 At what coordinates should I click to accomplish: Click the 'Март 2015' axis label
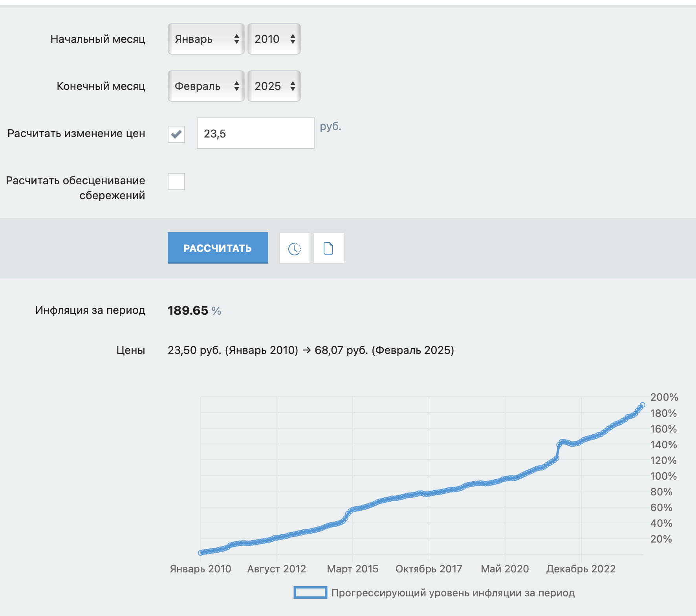pos(352,569)
